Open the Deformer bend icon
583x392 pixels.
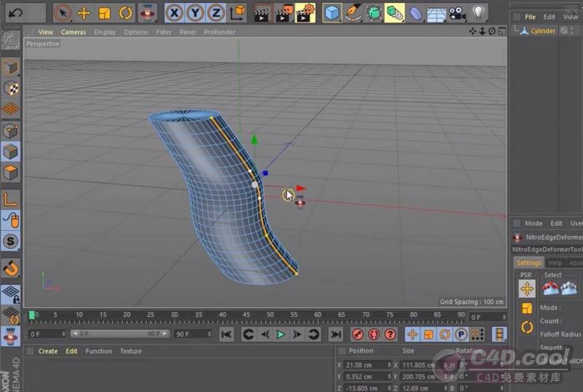415,13
